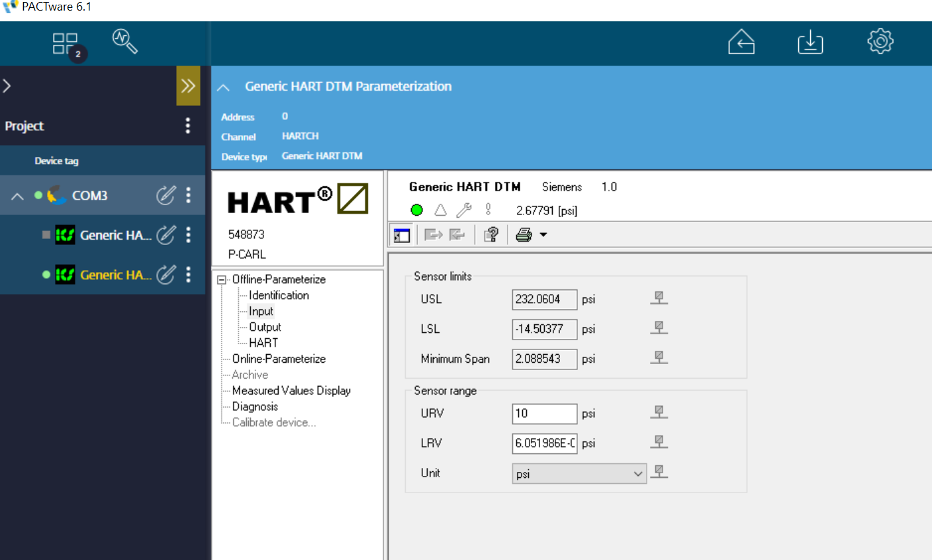Screen dimensions: 932x560
Task: Click the LSL value field
Action: (x=545, y=329)
